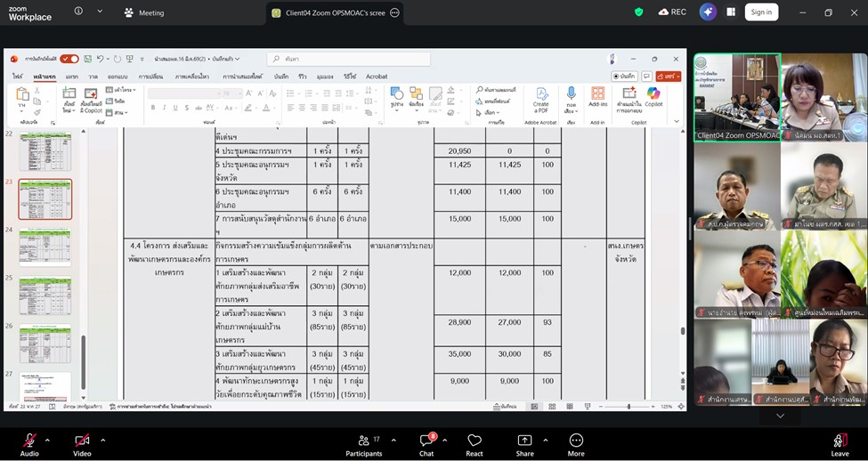This screenshot has width=868, height=461.
Task: Open Zoom Chat panel
Action: (x=426, y=444)
